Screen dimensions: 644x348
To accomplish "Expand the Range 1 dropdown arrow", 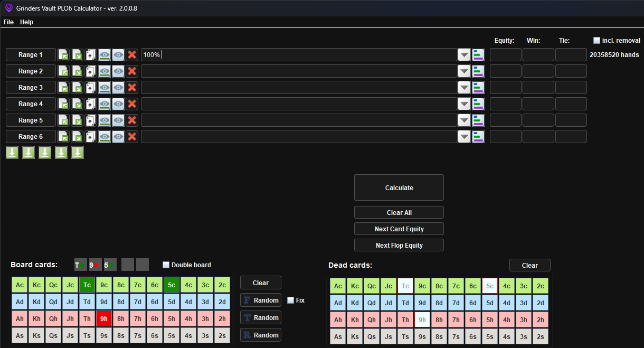I will [464, 55].
